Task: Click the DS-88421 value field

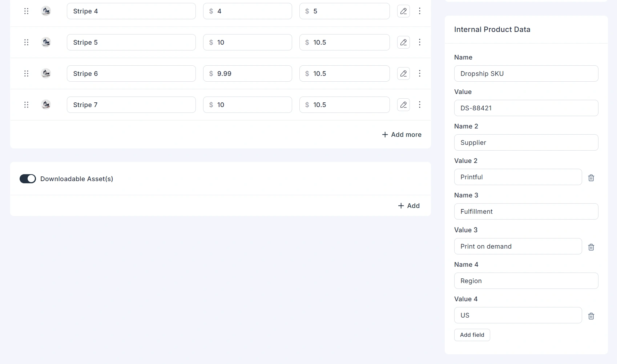Action: pos(526,108)
